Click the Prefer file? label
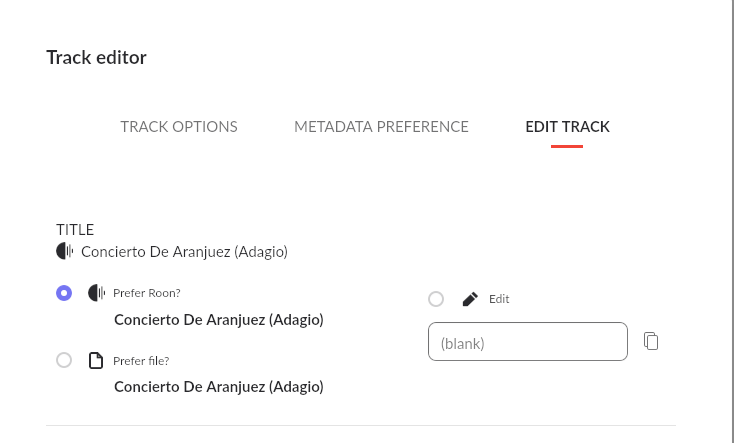 [x=141, y=360]
